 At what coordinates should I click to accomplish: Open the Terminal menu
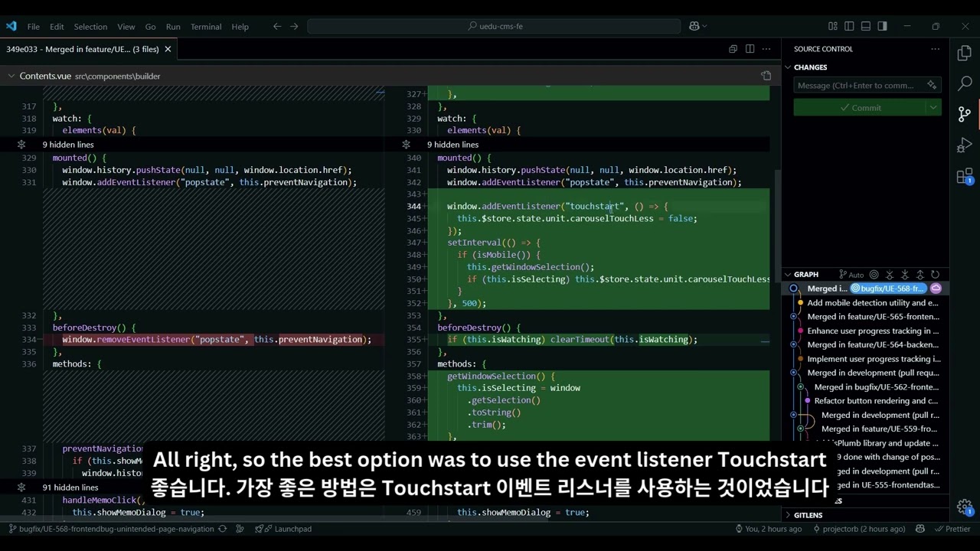click(x=206, y=26)
